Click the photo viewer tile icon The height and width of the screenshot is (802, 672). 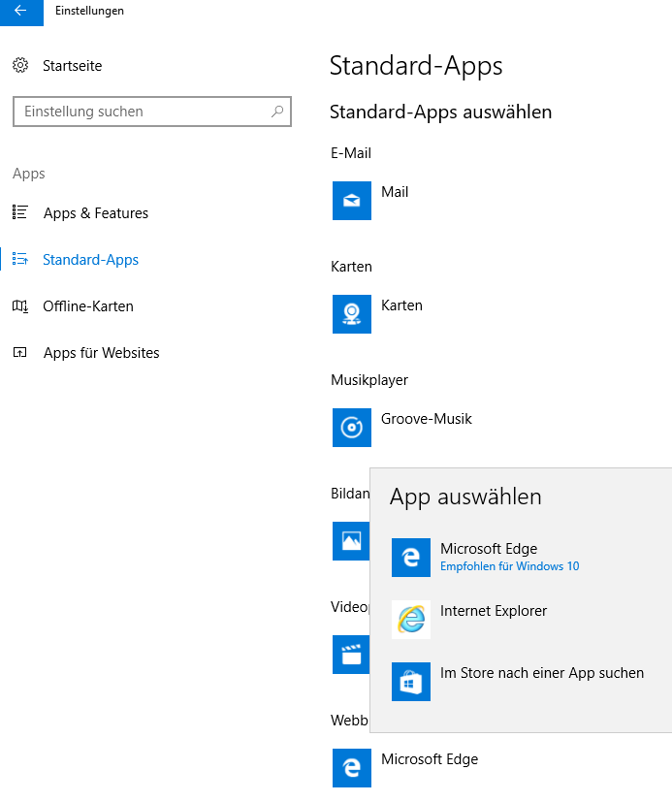(351, 541)
